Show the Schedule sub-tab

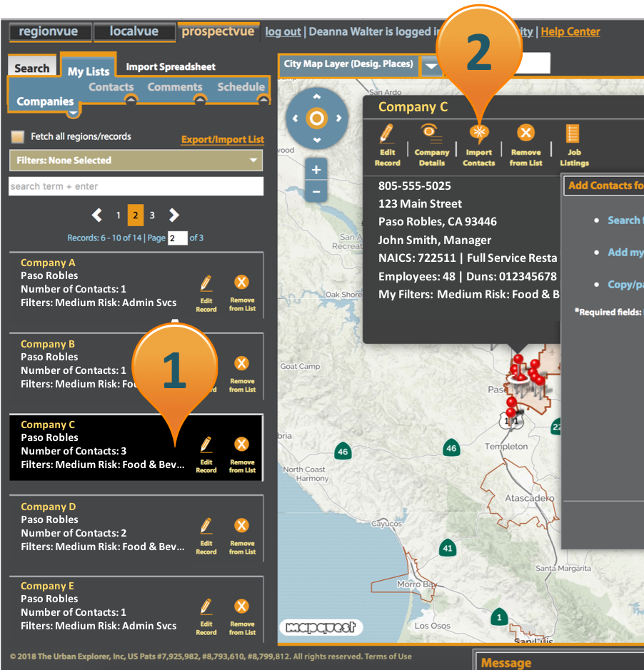coord(241,87)
